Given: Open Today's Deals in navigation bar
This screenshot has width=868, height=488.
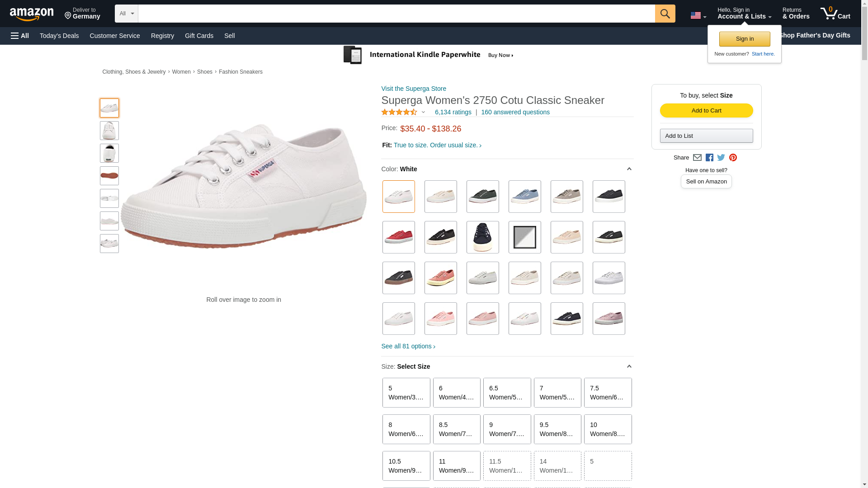Looking at the screenshot, I should coord(59,36).
